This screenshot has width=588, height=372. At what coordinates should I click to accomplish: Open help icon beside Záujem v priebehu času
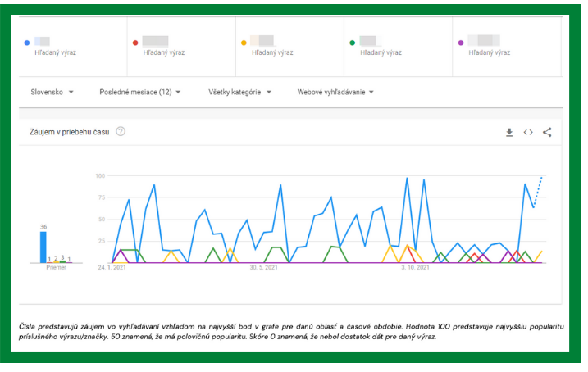coord(121,131)
